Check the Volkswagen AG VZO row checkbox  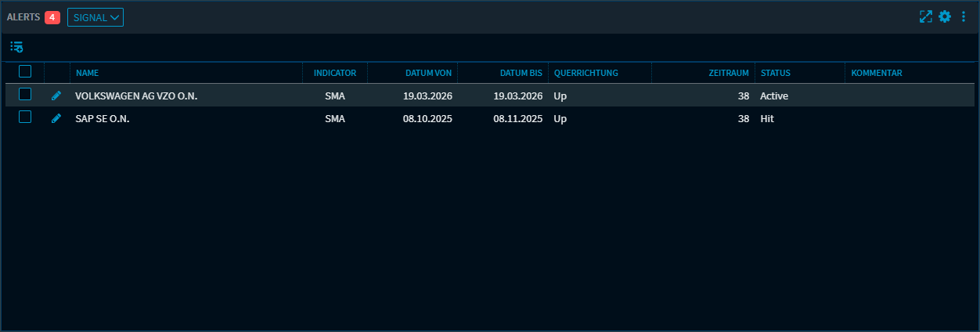tap(25, 95)
